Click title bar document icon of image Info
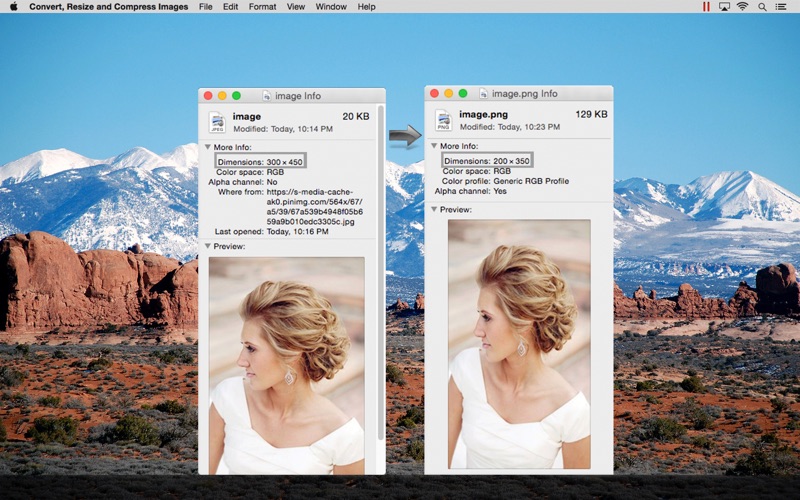This screenshot has height=500, width=800. 267,96
